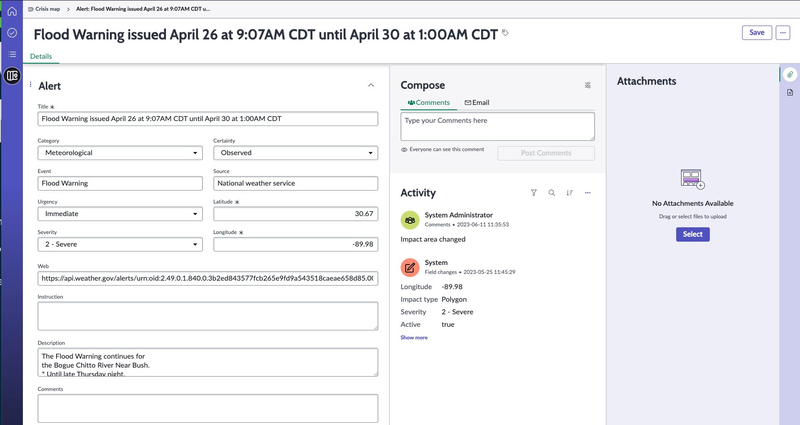
Task: Open the Attachments paperclip panel icon
Action: click(x=790, y=74)
